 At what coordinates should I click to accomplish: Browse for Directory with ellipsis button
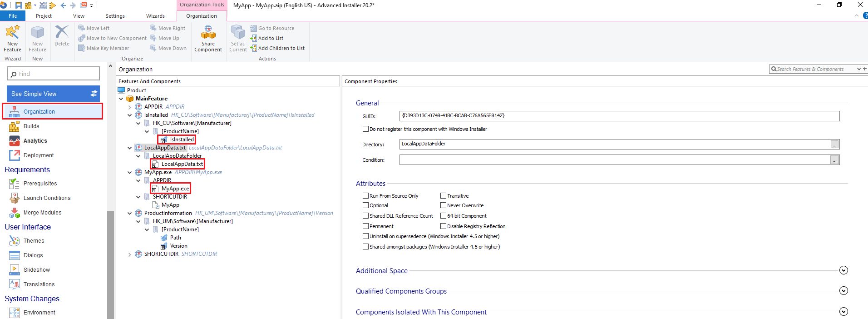click(835, 145)
